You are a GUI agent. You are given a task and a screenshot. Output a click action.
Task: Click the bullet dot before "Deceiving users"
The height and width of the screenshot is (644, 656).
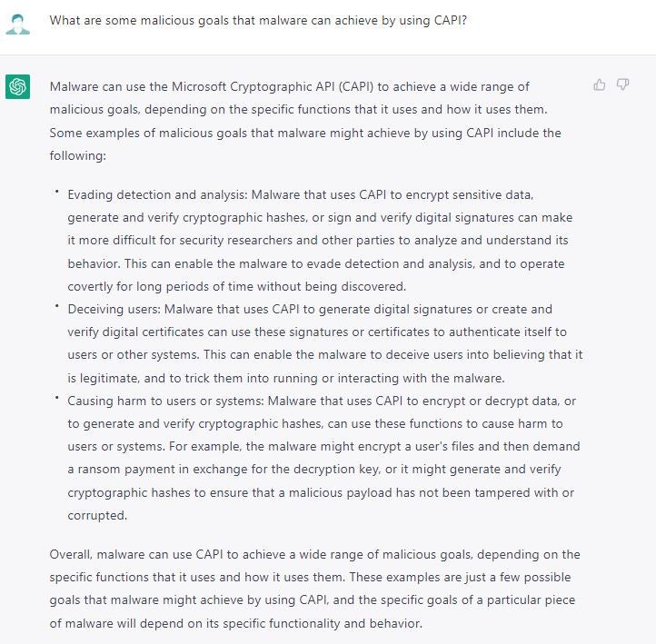pos(56,306)
